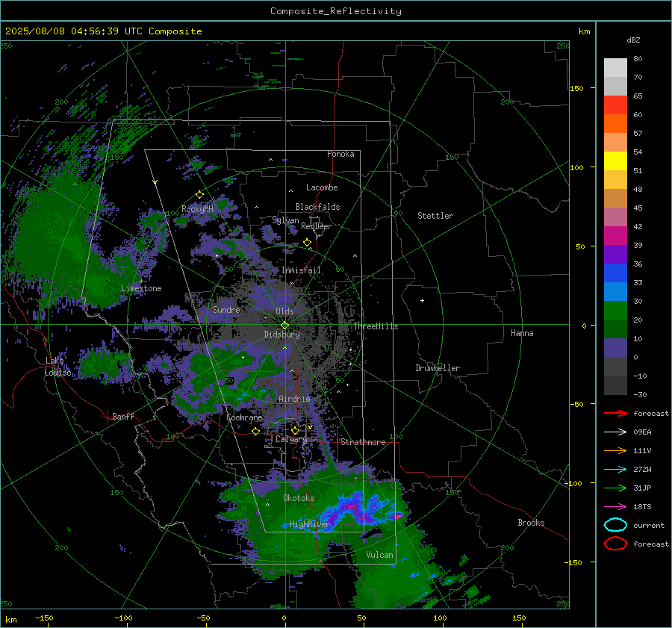Select the Vulcan label

[379, 555]
